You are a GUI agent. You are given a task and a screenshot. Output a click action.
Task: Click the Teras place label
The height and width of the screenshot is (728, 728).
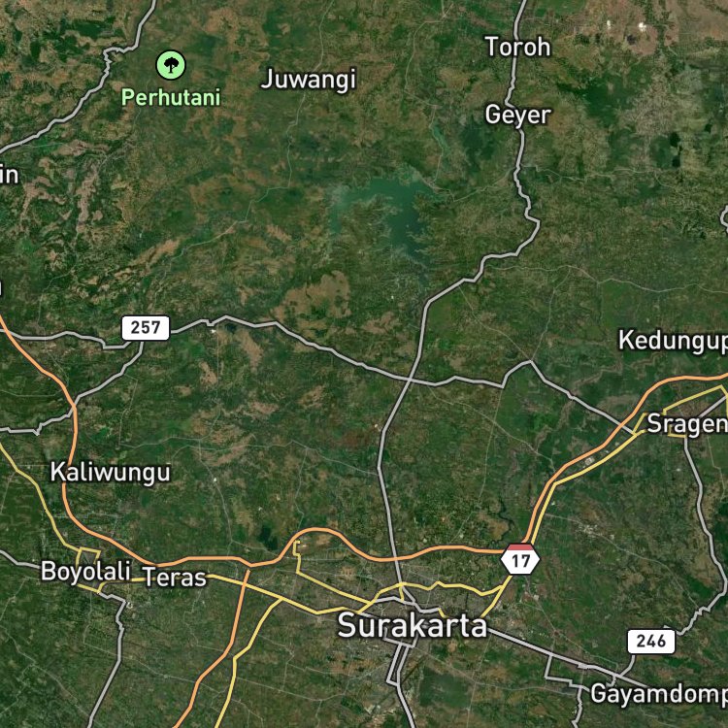click(175, 578)
